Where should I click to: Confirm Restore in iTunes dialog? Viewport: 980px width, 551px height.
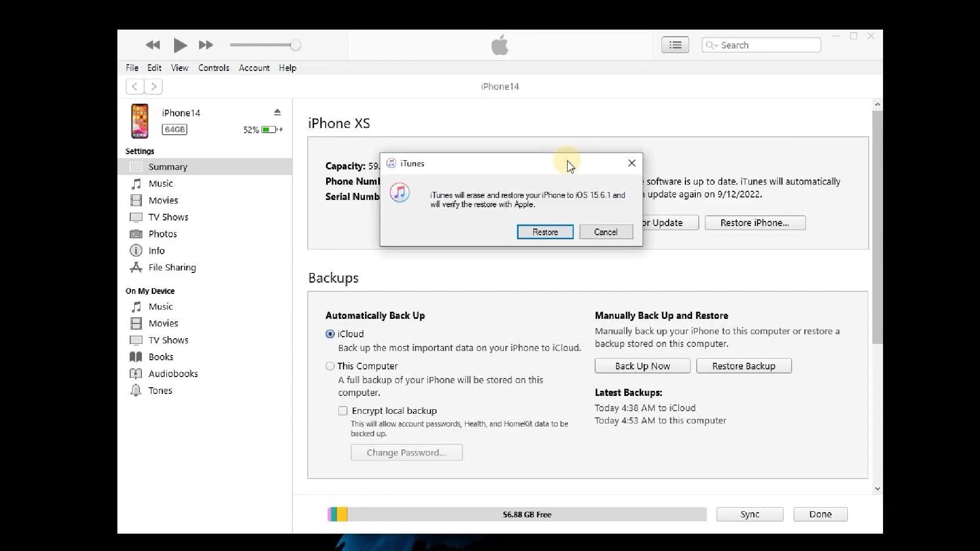click(545, 232)
